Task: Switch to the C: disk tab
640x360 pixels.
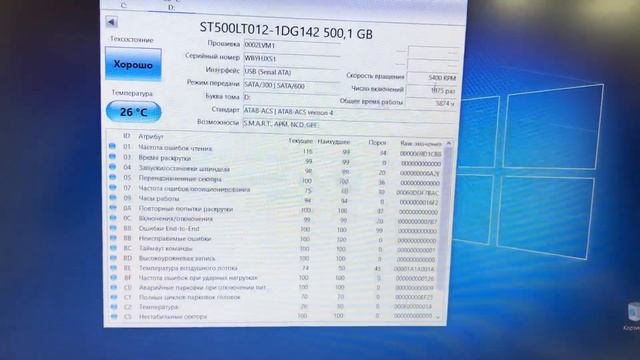Action: pyautogui.click(x=124, y=5)
